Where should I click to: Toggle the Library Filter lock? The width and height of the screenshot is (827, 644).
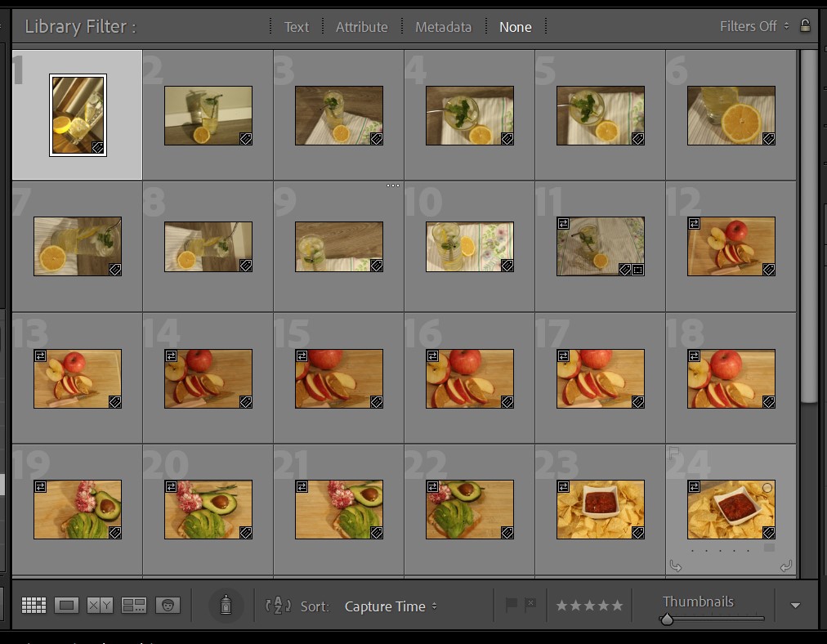[805, 26]
